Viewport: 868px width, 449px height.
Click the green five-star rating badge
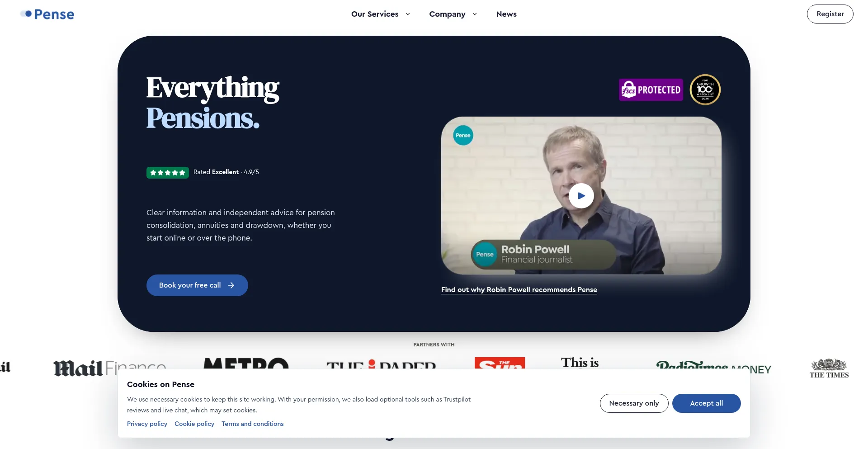pyautogui.click(x=168, y=172)
